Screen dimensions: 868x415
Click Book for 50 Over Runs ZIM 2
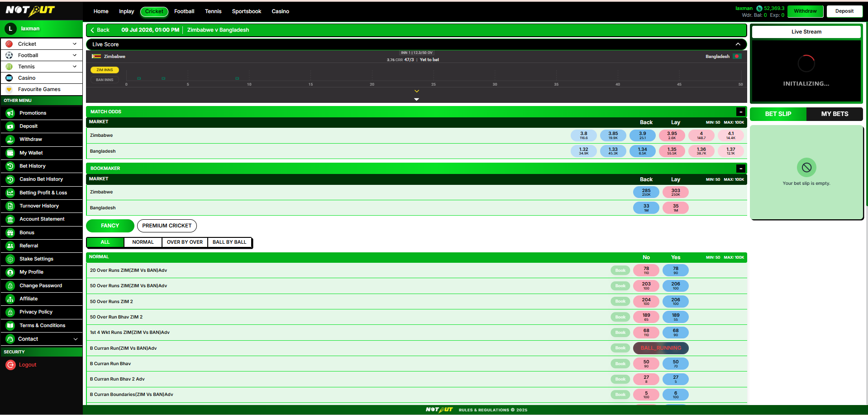point(620,301)
